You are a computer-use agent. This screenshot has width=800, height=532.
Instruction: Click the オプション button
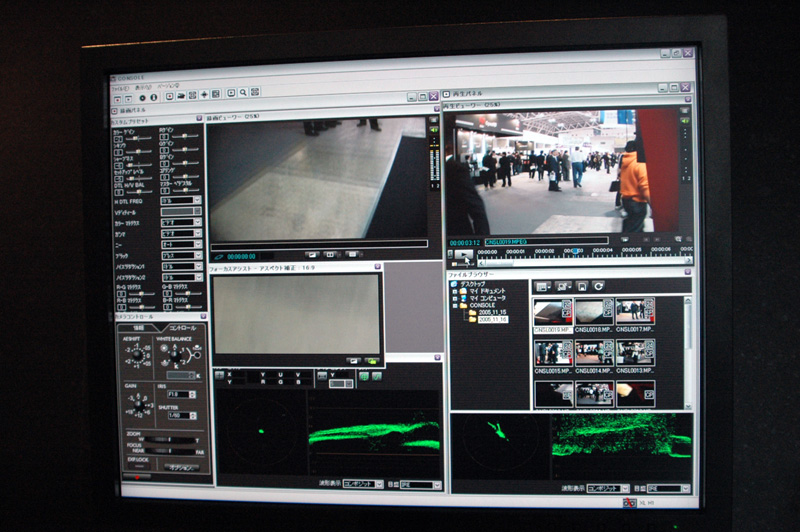point(181,467)
